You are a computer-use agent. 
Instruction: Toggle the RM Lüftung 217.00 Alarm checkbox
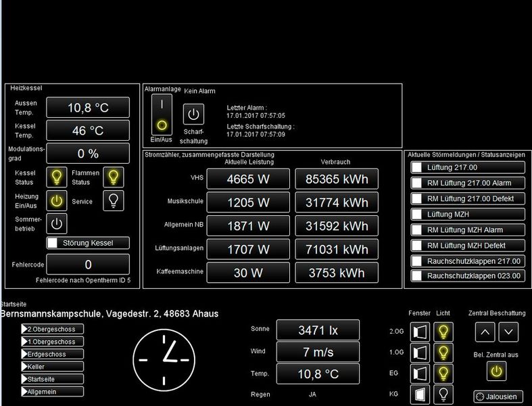416,183
